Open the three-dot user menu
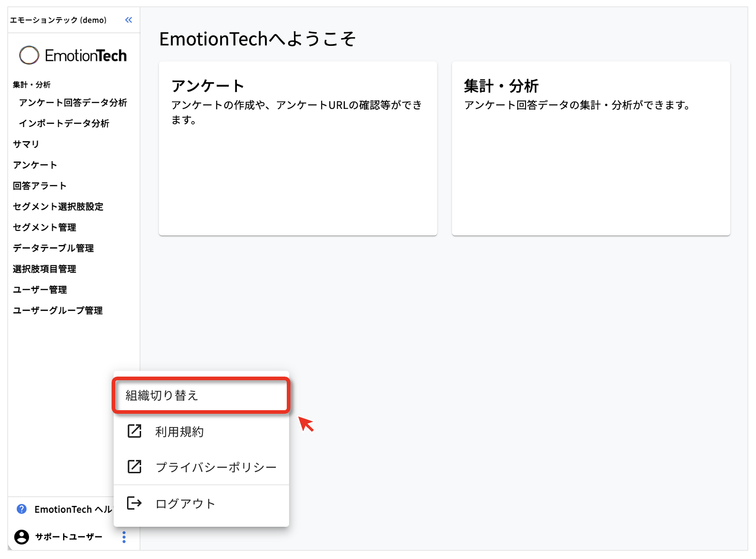This screenshot has width=756, height=559. click(x=124, y=537)
